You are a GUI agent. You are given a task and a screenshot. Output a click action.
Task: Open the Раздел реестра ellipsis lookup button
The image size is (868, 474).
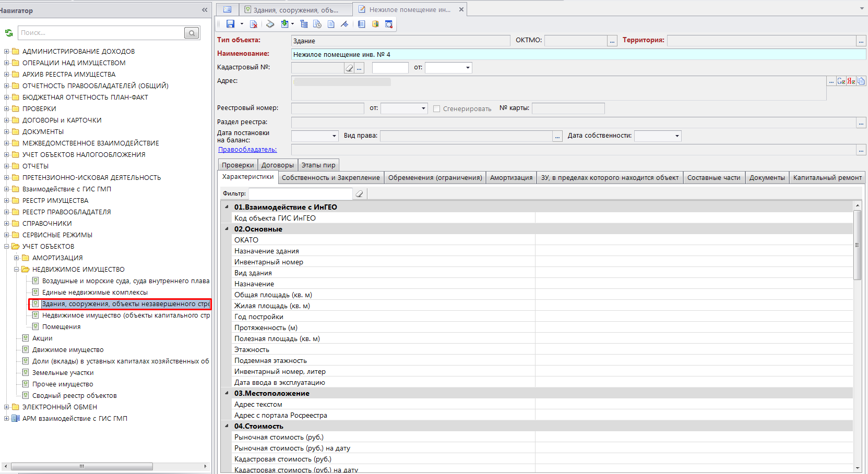(861, 123)
